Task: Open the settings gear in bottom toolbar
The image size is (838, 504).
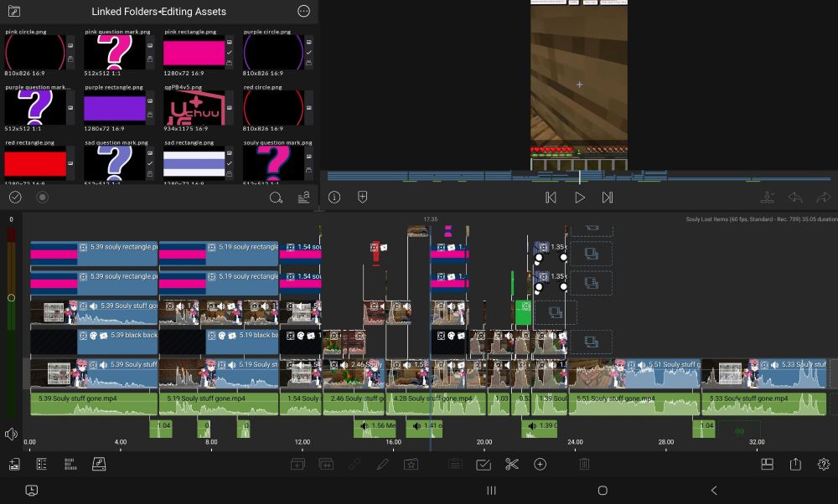Action: coord(824,464)
